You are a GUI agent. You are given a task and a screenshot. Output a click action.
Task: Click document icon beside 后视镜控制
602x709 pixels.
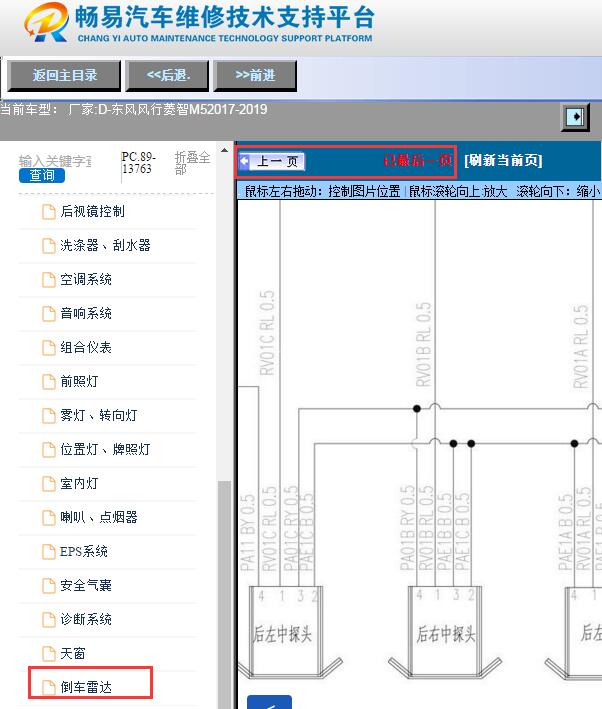pyautogui.click(x=48, y=212)
